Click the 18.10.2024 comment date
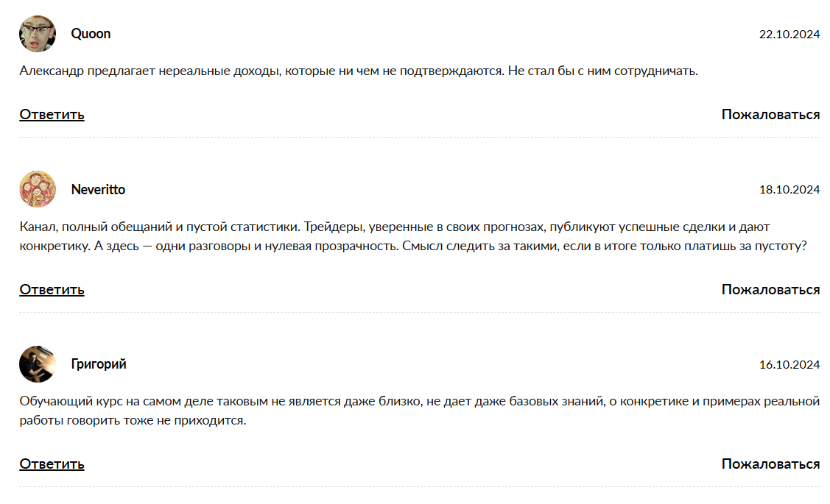Viewport: 830px width, 504px height. (x=789, y=190)
